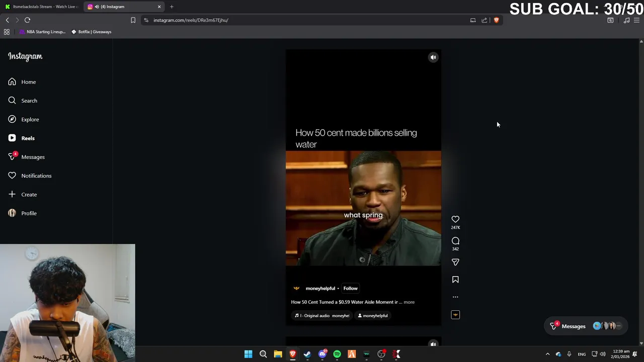Follow the moneyhelpful account
The height and width of the screenshot is (362, 644).
(x=350, y=289)
